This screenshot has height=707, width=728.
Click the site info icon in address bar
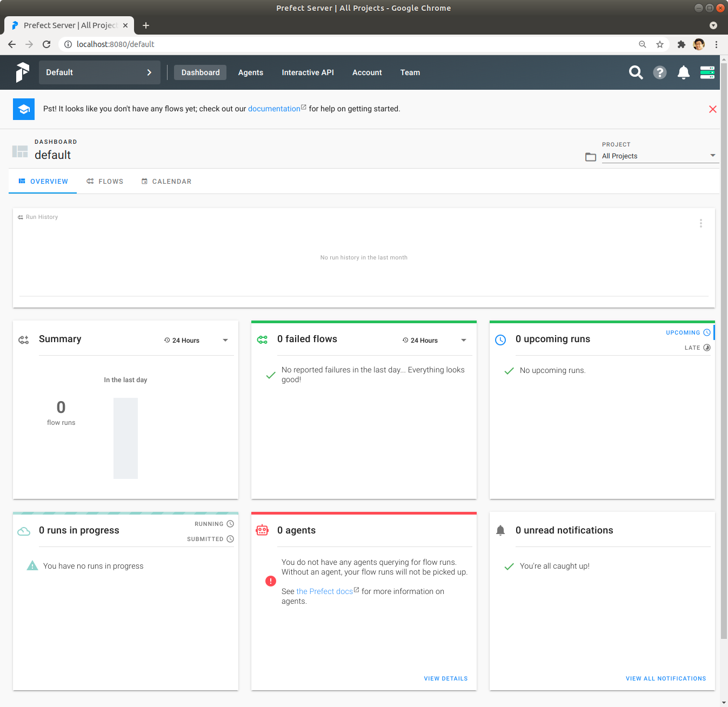(68, 44)
